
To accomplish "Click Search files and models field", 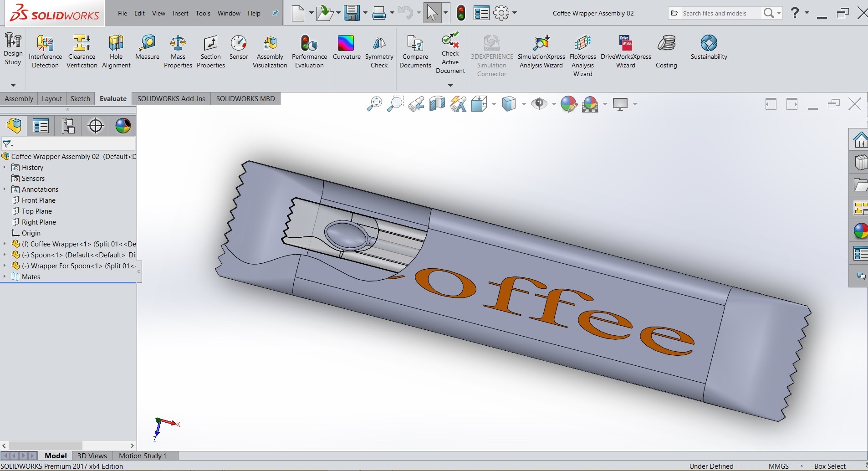I will click(x=715, y=13).
